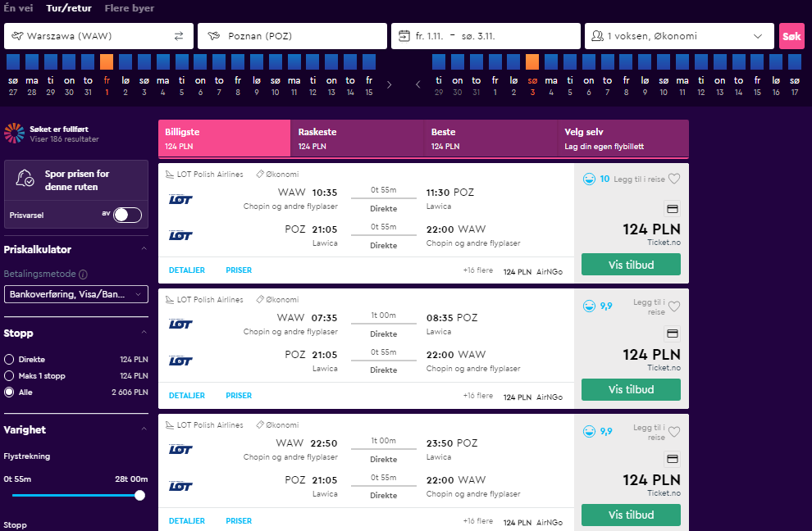The height and width of the screenshot is (531, 812).
Task: Select the Én vei trip type
Action: coord(18,8)
